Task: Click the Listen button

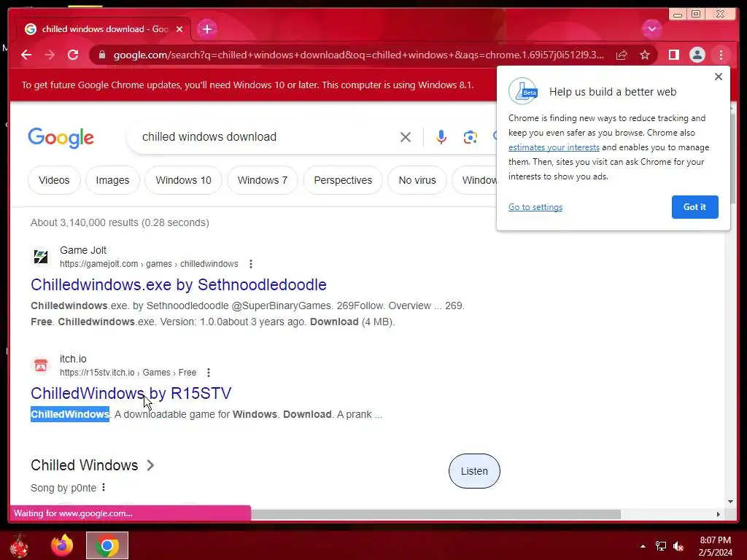Action: [x=474, y=471]
